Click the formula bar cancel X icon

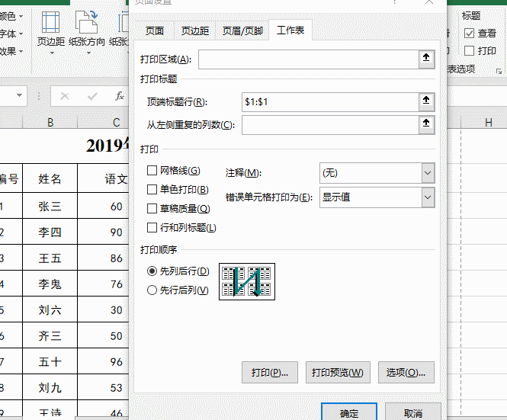(x=65, y=96)
